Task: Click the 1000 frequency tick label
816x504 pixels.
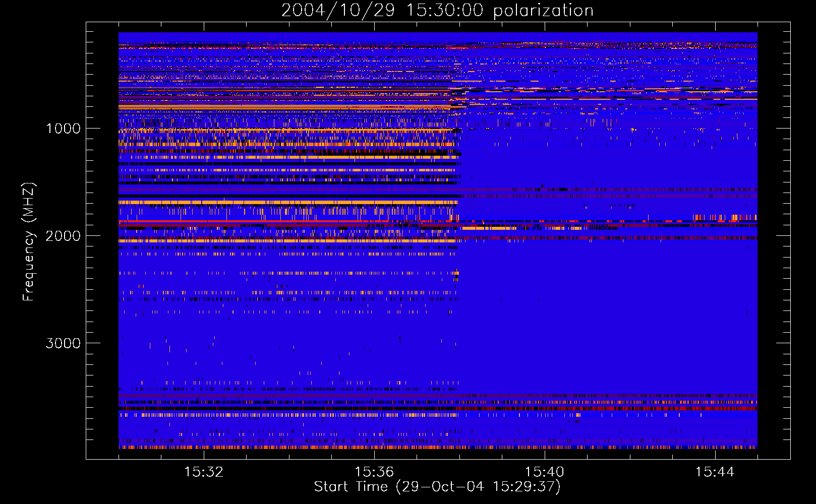Action: tap(63, 128)
